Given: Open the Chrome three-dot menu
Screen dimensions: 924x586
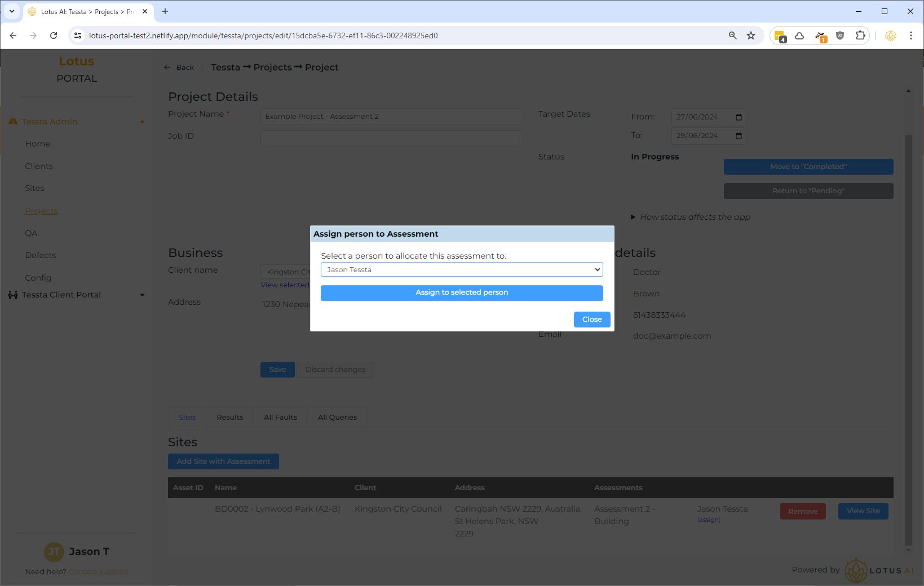Looking at the screenshot, I should coord(910,35).
